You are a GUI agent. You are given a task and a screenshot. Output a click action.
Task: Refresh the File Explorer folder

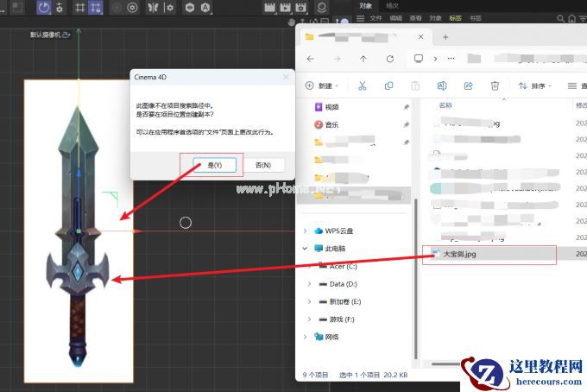pos(390,59)
